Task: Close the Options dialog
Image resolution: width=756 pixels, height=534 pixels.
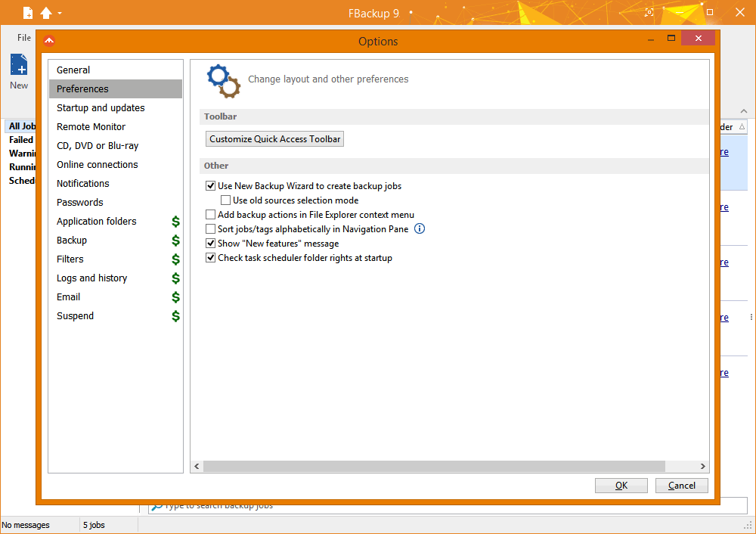Action: [x=698, y=38]
